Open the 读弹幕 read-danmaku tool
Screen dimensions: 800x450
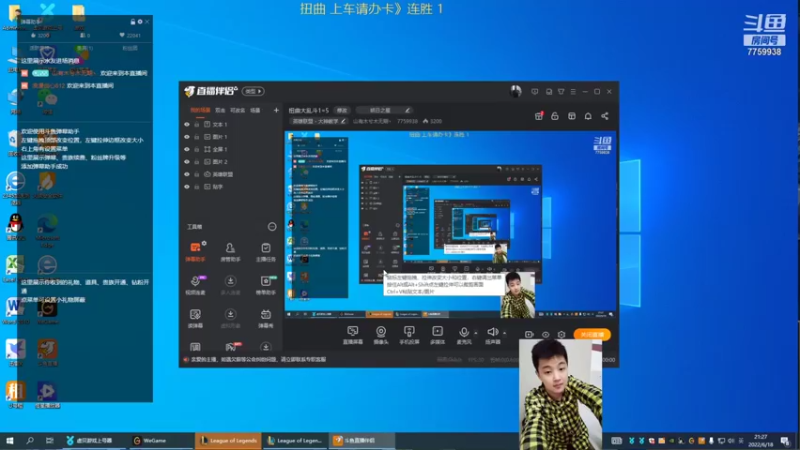(x=195, y=318)
